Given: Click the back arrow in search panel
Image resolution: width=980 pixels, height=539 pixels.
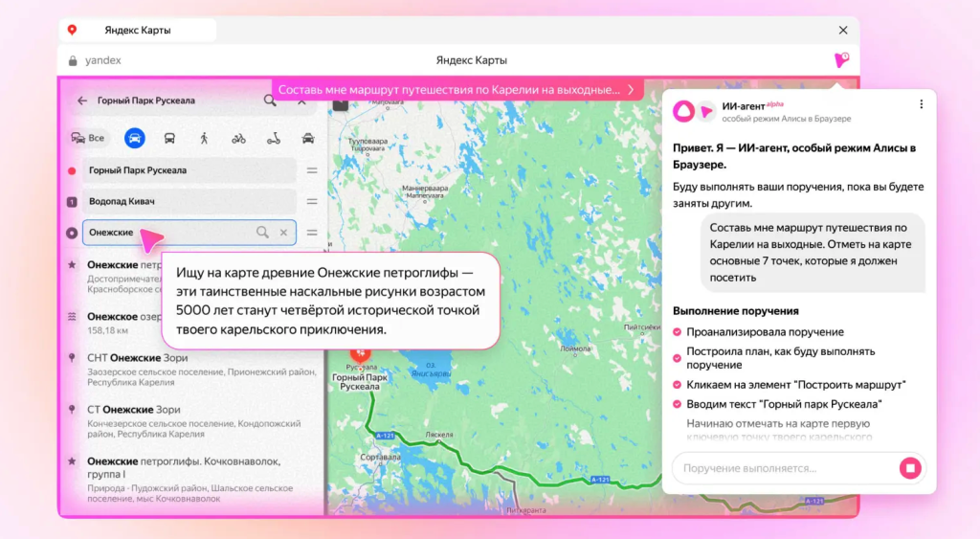Looking at the screenshot, I should (82, 101).
